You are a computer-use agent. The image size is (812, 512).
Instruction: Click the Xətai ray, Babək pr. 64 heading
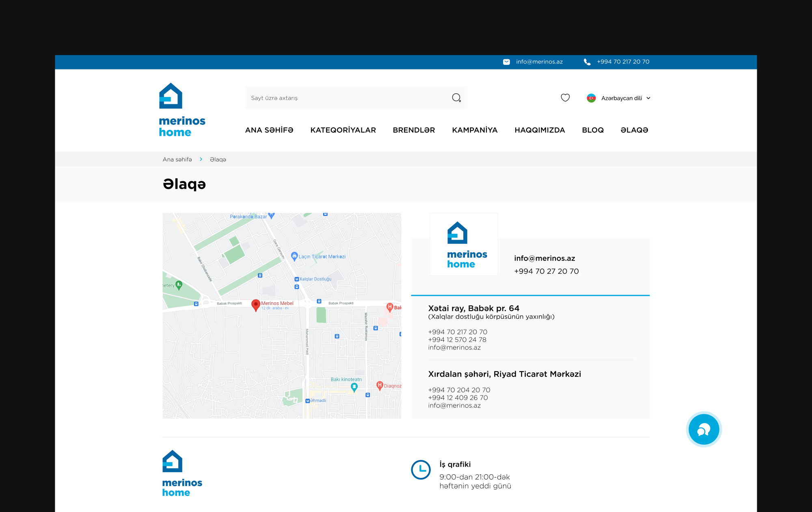pyautogui.click(x=474, y=308)
